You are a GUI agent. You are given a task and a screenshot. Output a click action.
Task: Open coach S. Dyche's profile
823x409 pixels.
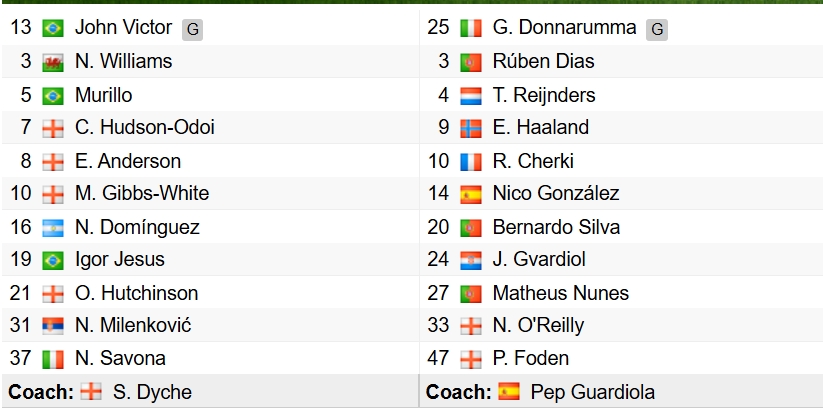[151, 392]
